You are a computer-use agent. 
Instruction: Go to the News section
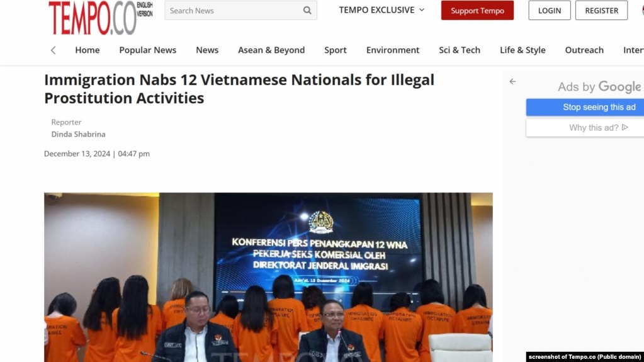(207, 50)
